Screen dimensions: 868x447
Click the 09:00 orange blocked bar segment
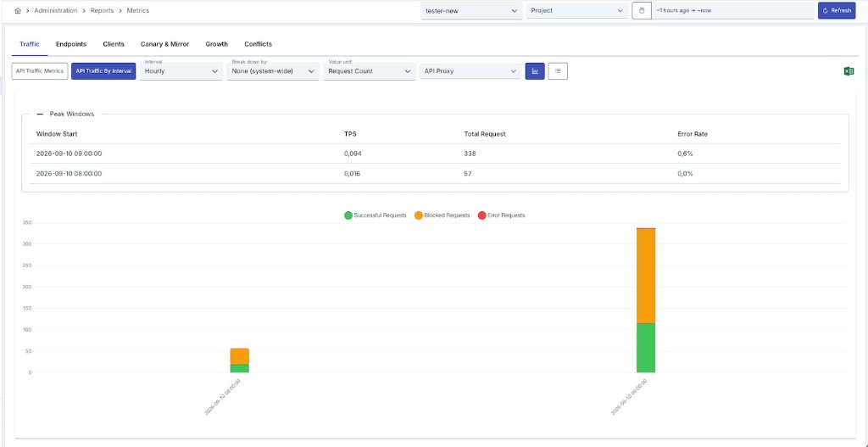[x=646, y=276]
